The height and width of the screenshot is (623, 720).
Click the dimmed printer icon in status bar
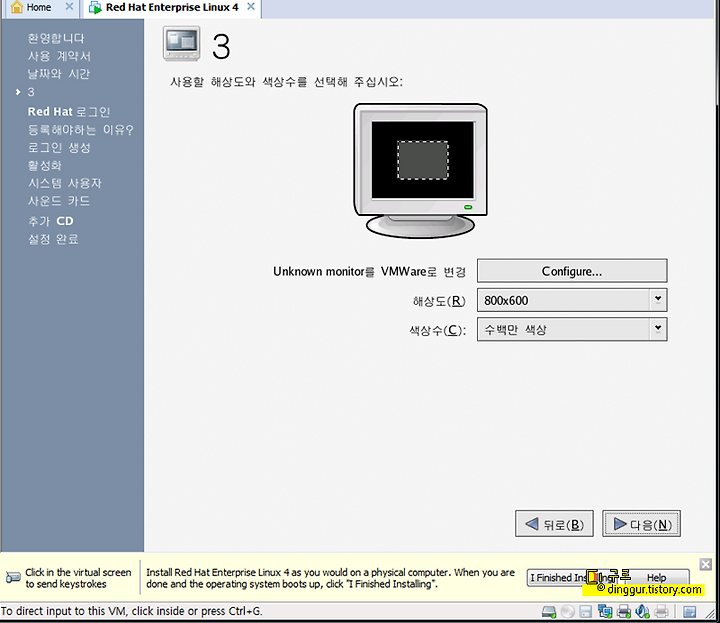coord(661,612)
